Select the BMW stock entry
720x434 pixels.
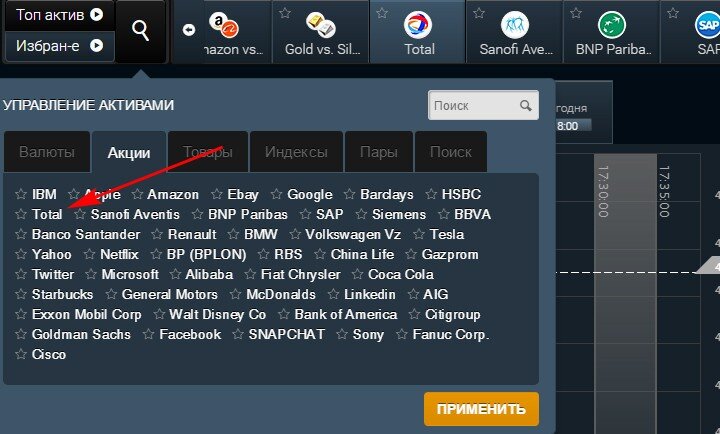click(261, 234)
